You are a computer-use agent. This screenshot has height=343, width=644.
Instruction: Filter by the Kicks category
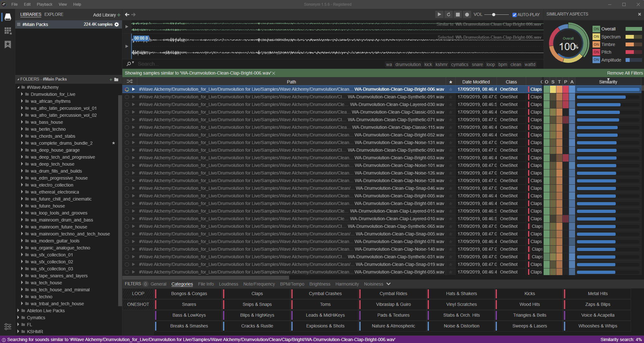[x=530, y=294]
